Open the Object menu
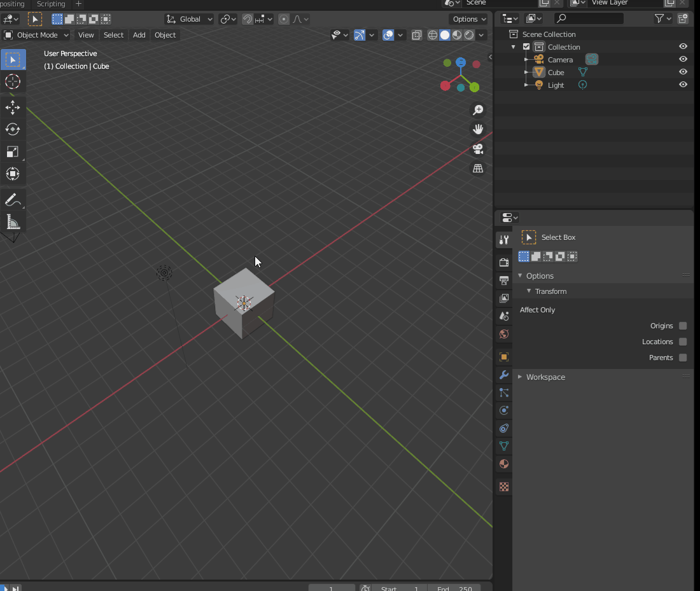This screenshot has width=700, height=591. click(x=165, y=35)
